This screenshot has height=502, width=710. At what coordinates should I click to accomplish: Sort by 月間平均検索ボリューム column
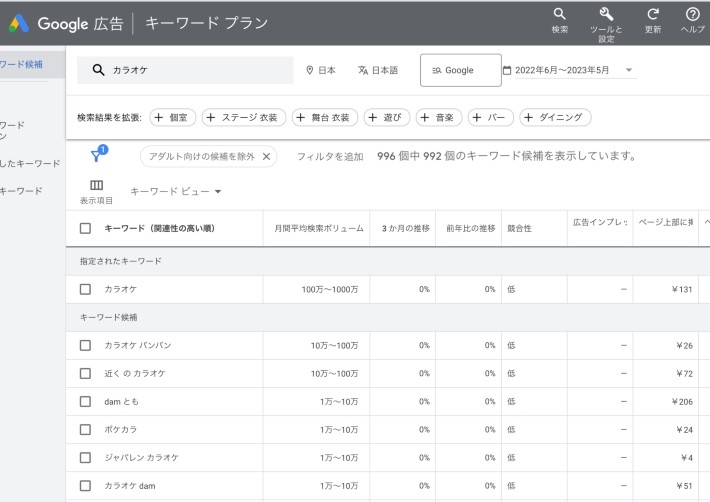point(319,228)
